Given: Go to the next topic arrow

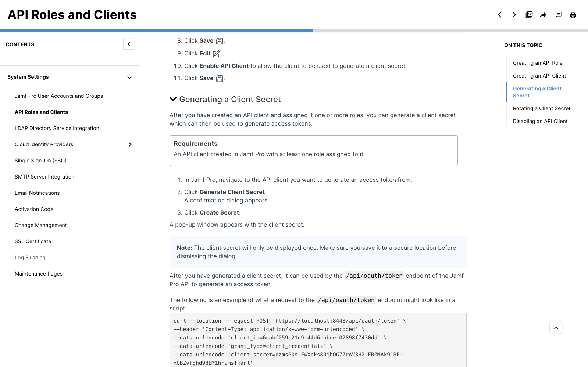Looking at the screenshot, I should click(514, 15).
